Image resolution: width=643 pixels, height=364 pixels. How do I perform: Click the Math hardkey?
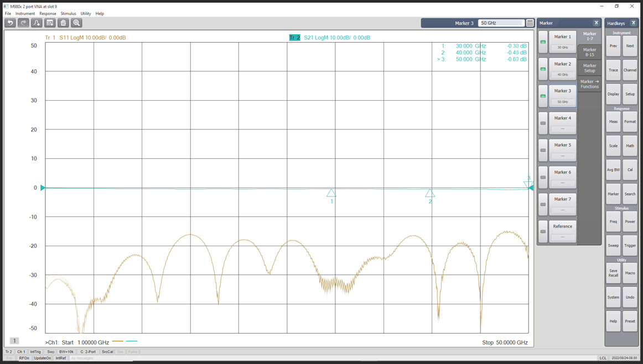click(x=630, y=146)
